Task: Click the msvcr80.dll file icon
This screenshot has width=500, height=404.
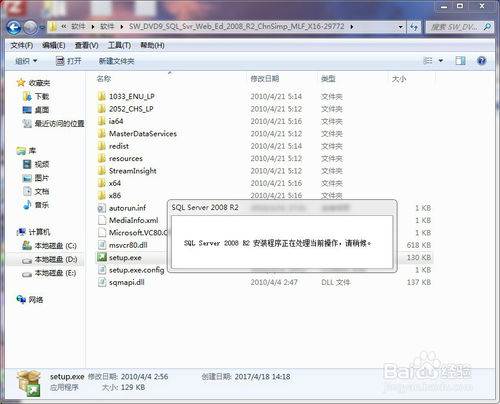Action: pyautogui.click(x=102, y=245)
